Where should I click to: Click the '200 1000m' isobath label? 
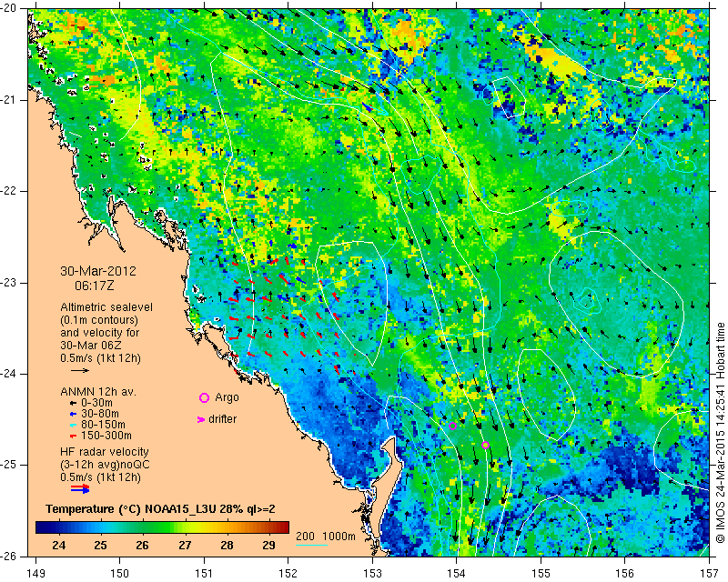[326, 537]
